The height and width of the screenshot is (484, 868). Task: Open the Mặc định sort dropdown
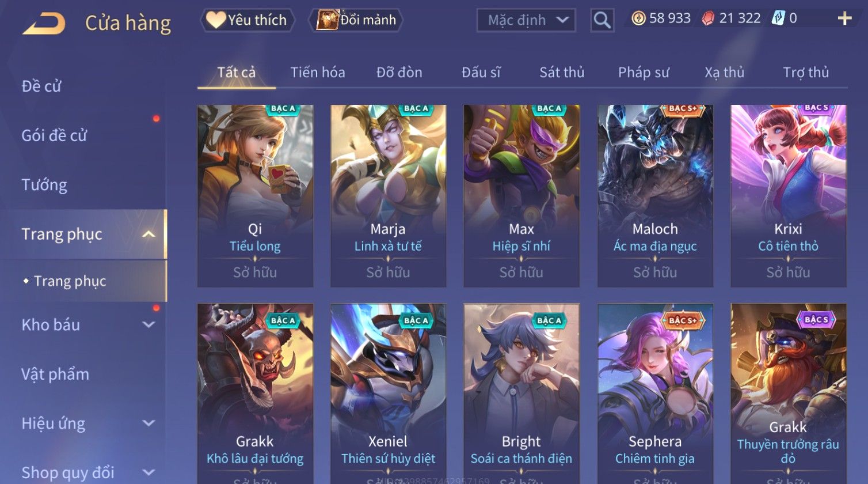[526, 20]
